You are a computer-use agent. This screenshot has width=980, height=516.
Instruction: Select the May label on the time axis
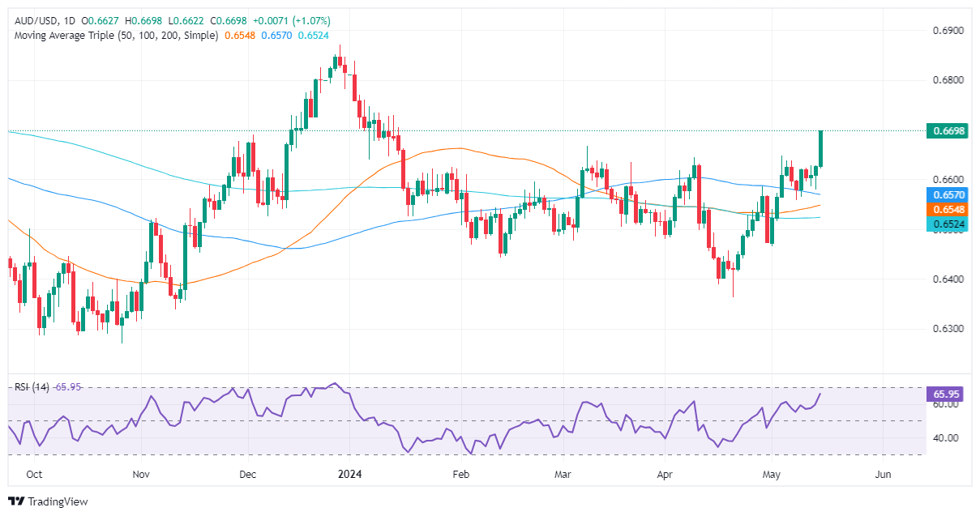pyautogui.click(x=772, y=474)
